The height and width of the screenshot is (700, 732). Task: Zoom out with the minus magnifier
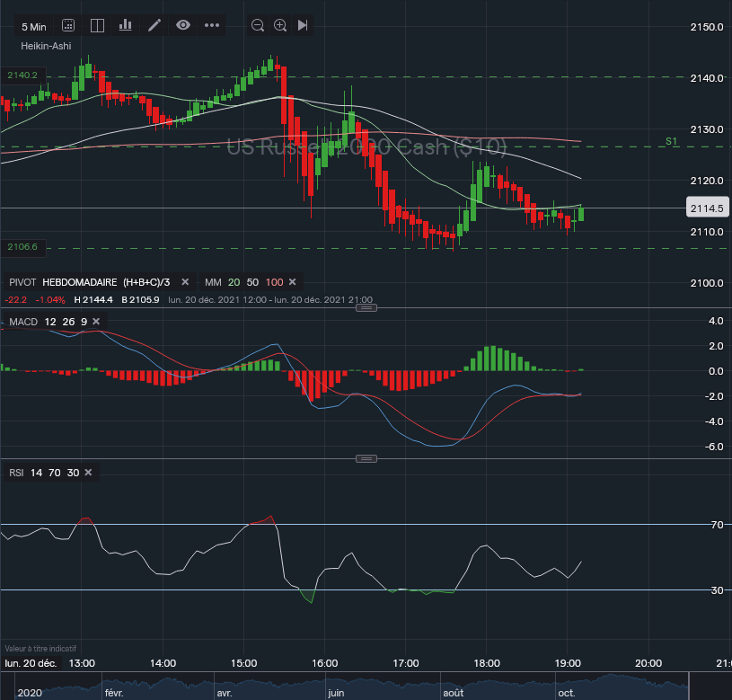[x=258, y=25]
